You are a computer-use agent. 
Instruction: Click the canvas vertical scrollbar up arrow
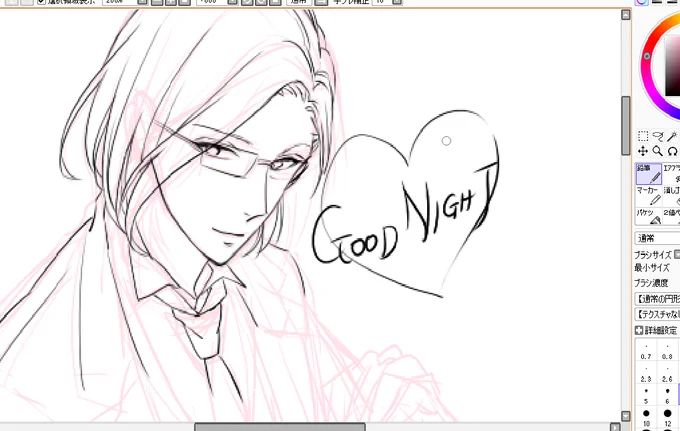coord(625,15)
